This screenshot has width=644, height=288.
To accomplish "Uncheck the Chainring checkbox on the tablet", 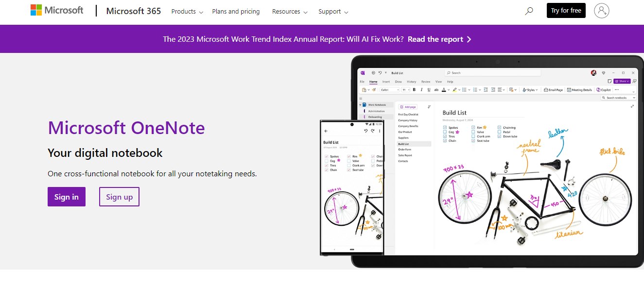I will (499, 128).
